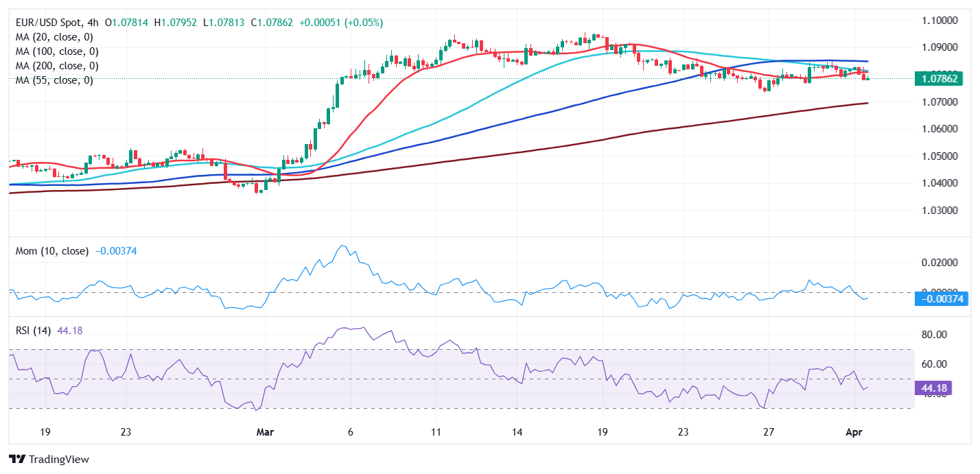Open the MA (200, close, 0) indicator legend
This screenshot has width=980, height=474.
57,66
